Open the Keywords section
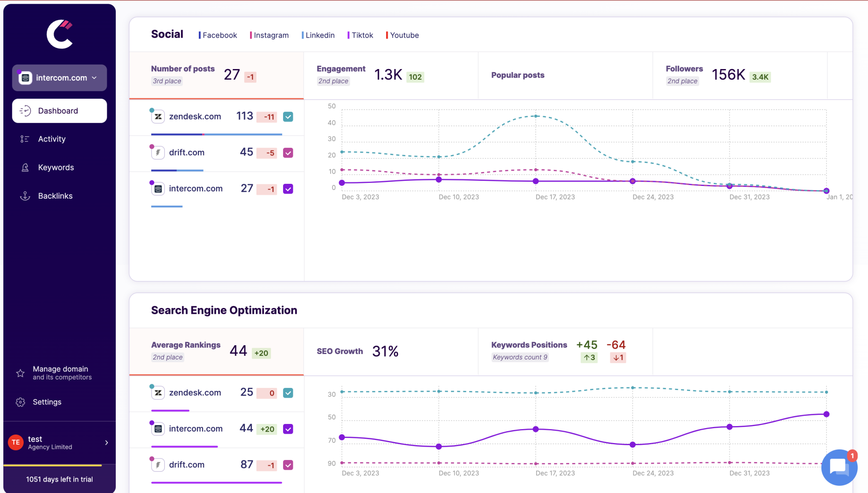The image size is (868, 493). 56,167
